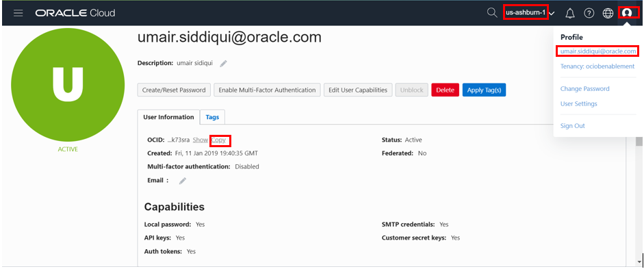Click the Apply Tag(s) button
The height and width of the screenshot is (269, 644).
click(485, 90)
